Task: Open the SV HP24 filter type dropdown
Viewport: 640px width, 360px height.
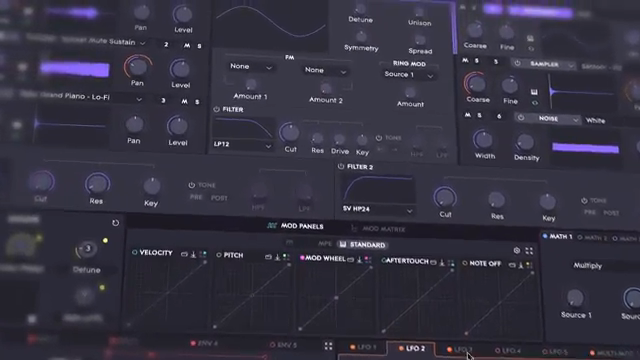Action: tap(378, 209)
